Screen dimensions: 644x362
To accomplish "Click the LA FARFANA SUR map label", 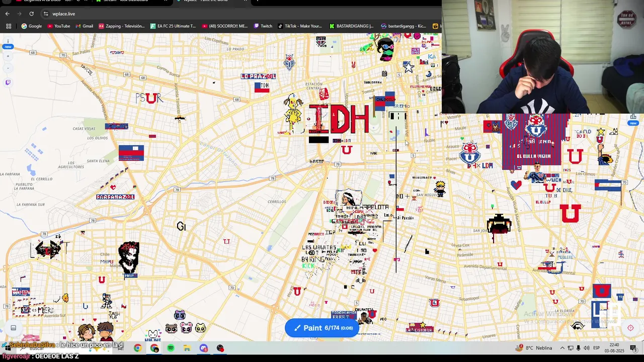I will pos(31,205).
